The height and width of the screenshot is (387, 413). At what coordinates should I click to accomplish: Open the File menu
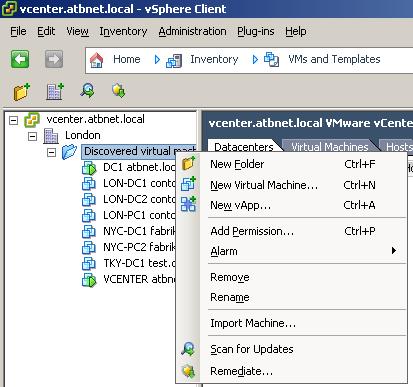pos(18,31)
